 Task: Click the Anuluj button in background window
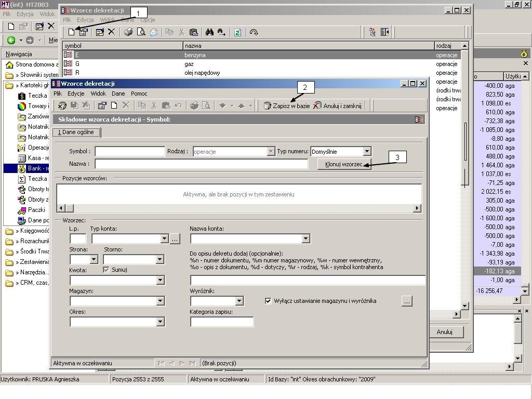445,332
